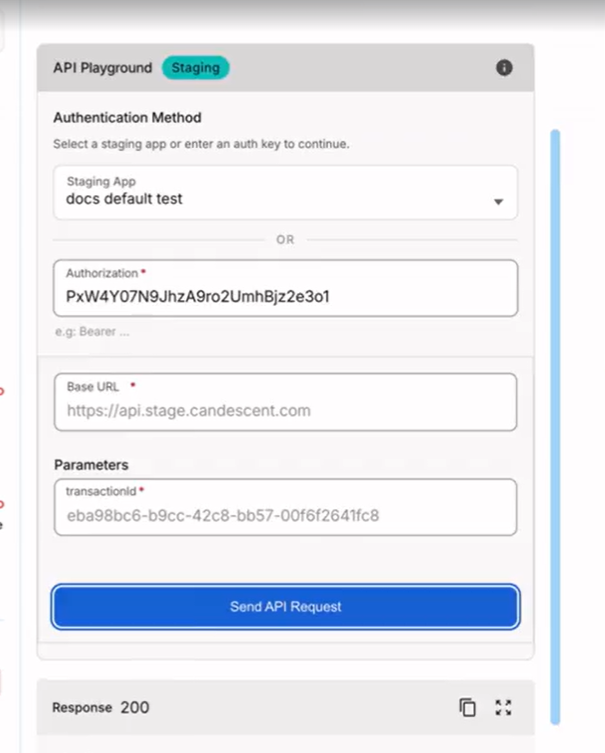Screen dimensions: 605x753
Task: Click into the Base URL field
Action: click(x=285, y=402)
